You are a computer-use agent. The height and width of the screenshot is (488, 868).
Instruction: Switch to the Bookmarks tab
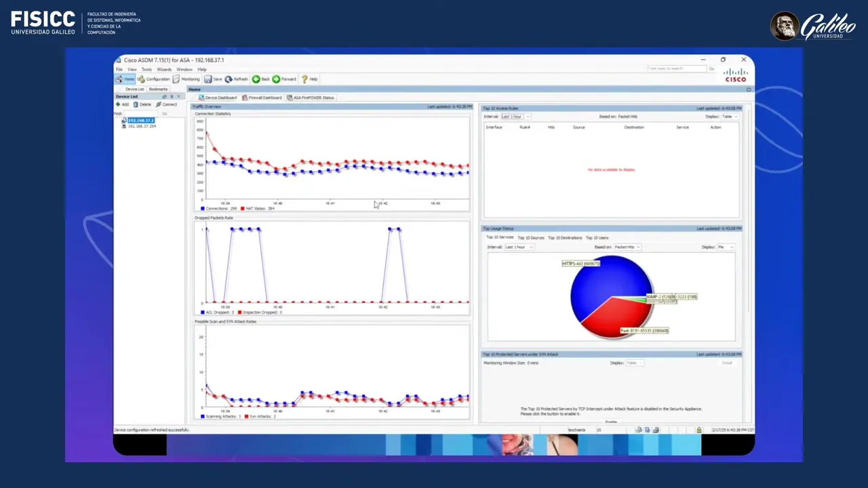pos(158,89)
